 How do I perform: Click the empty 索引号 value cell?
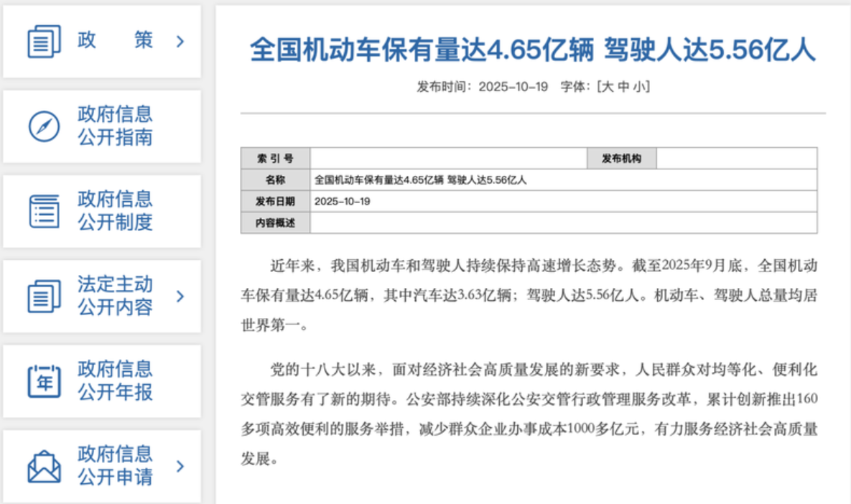click(x=448, y=159)
